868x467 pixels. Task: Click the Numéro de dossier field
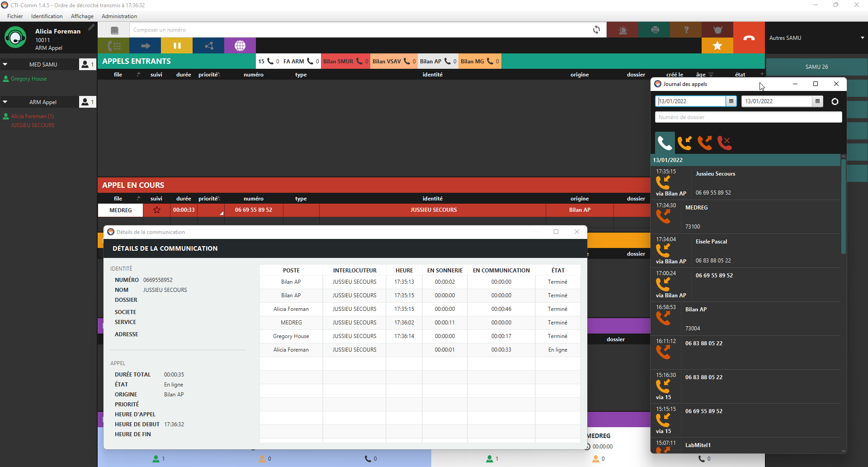coord(748,117)
